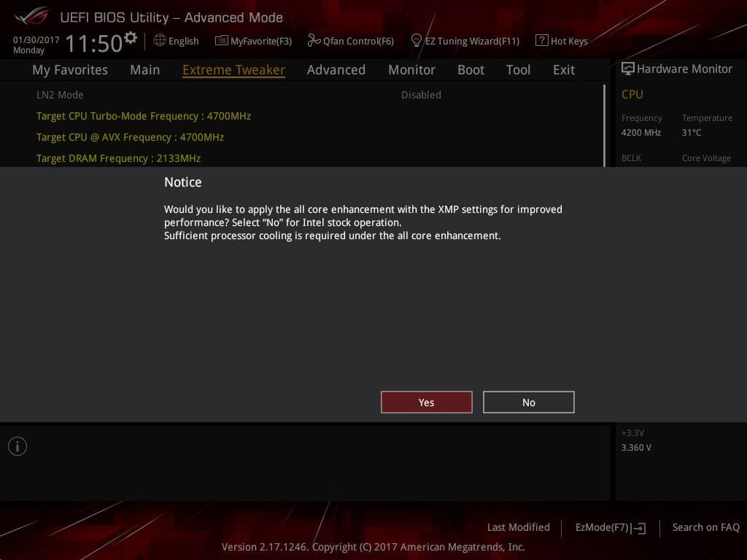Open the Last Modified settings list
747x560 pixels.
pyautogui.click(x=519, y=527)
